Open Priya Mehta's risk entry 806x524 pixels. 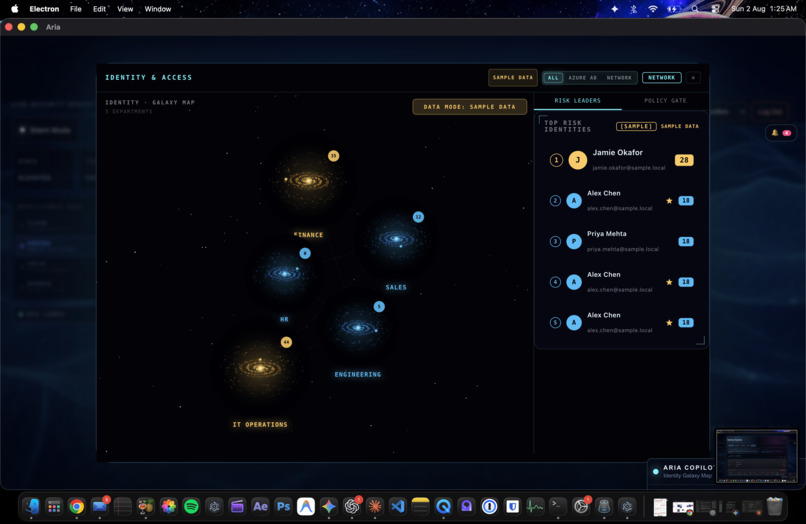[621, 241]
